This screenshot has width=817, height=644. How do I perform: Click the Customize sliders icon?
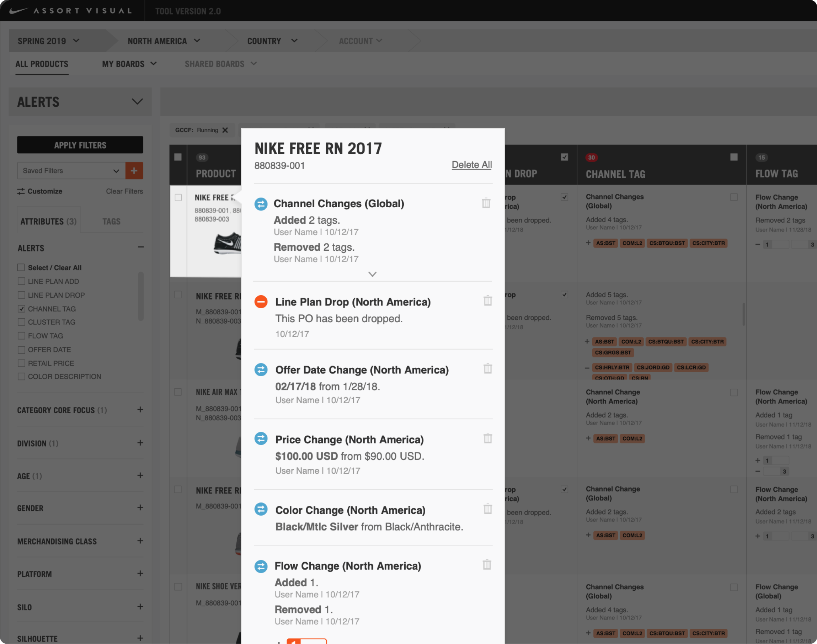point(21,192)
